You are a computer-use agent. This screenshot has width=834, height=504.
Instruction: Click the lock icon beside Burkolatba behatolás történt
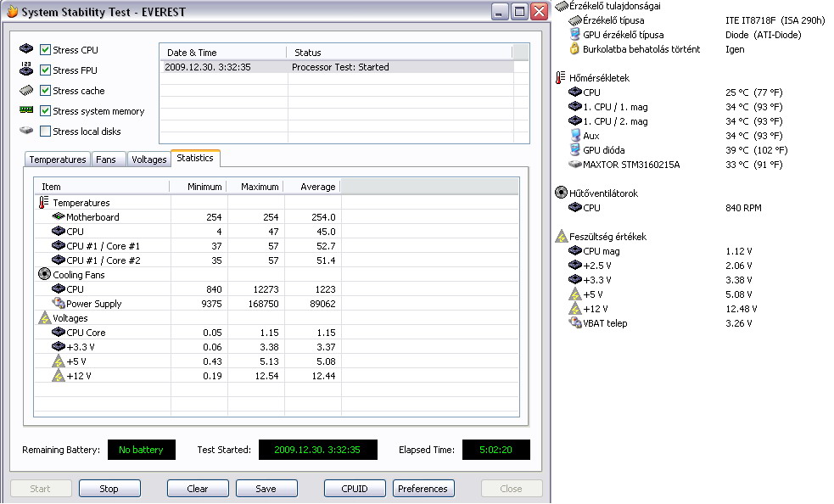point(574,48)
